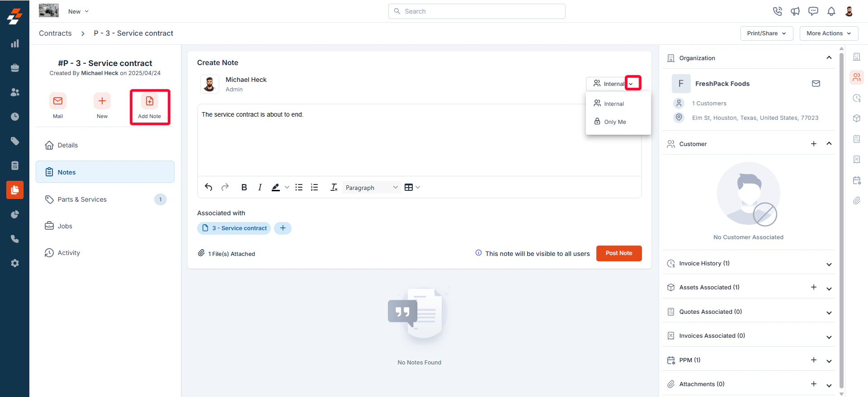This screenshot has height=397, width=868.
Task: Click the Search input field
Action: pos(476,11)
